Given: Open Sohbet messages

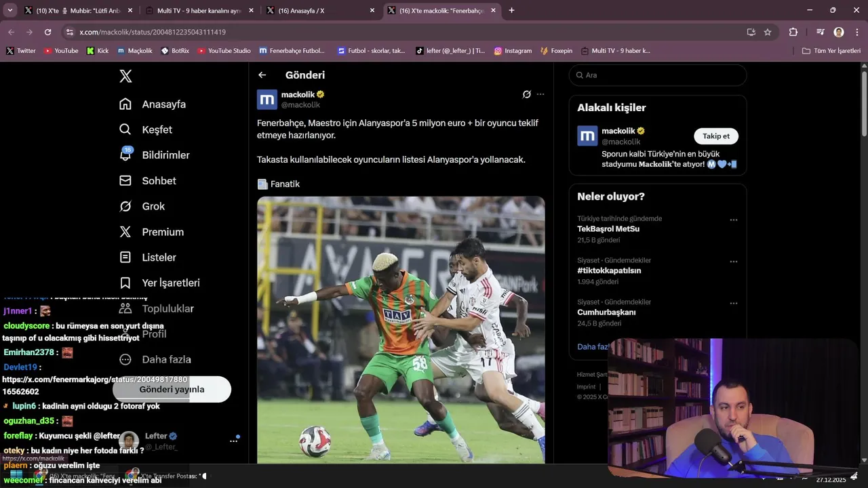Looking at the screenshot, I should point(148,181).
